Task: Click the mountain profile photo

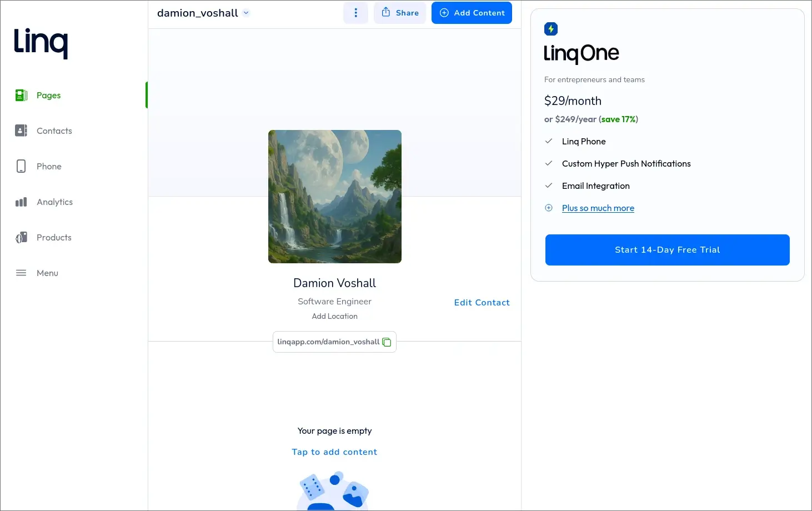Action: (x=334, y=197)
